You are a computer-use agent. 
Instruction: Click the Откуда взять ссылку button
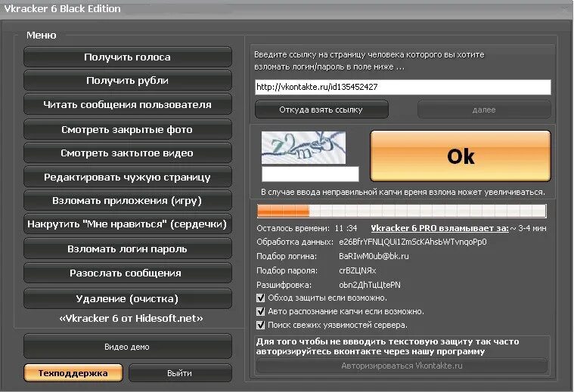321,110
